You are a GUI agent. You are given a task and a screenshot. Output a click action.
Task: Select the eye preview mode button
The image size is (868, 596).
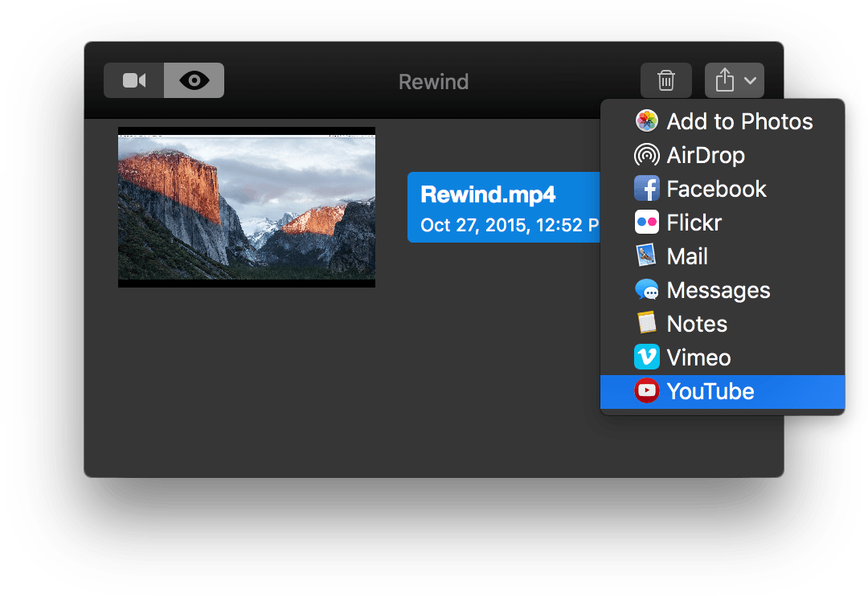pos(194,81)
